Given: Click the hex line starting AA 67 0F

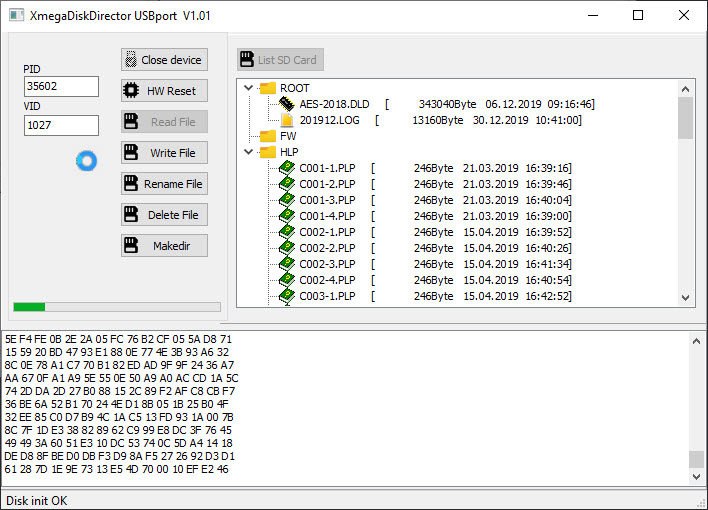Looking at the screenshot, I should (121, 378).
